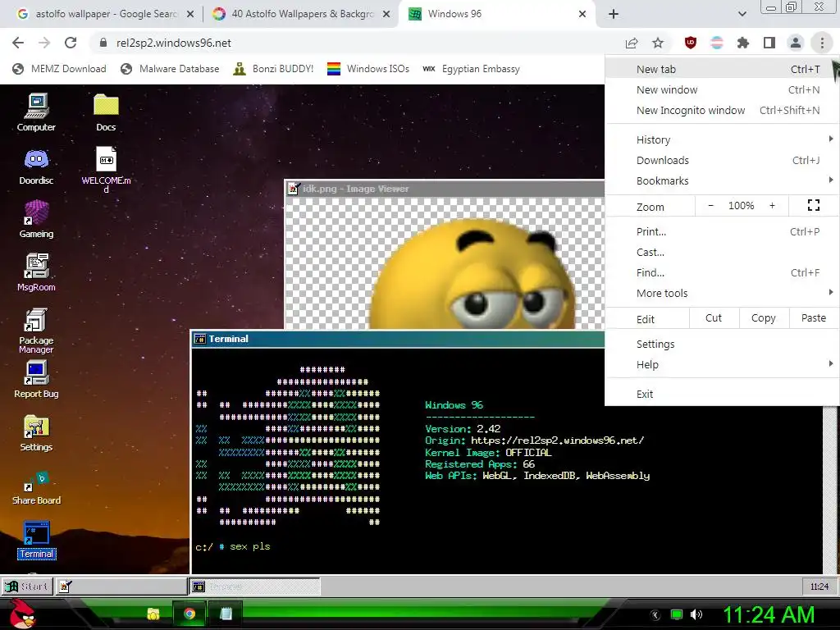Expand the Bookmarks submenu
Screen dimensions: 840x630
722,181
